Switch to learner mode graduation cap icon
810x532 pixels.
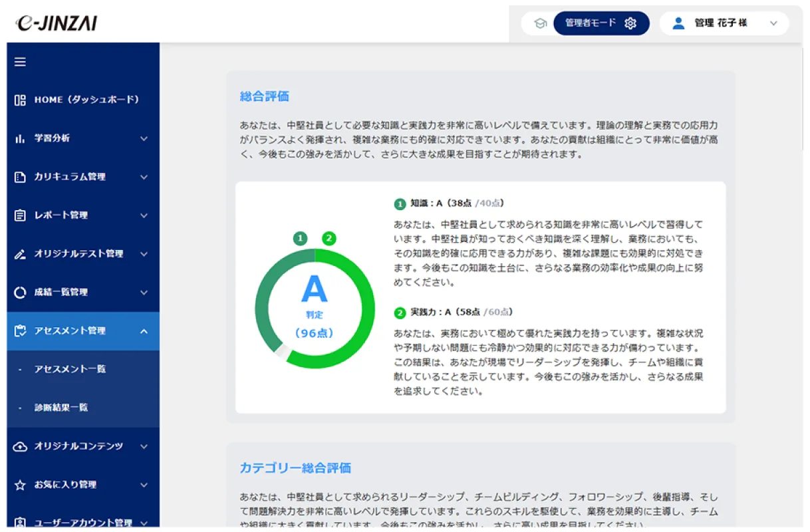point(540,23)
